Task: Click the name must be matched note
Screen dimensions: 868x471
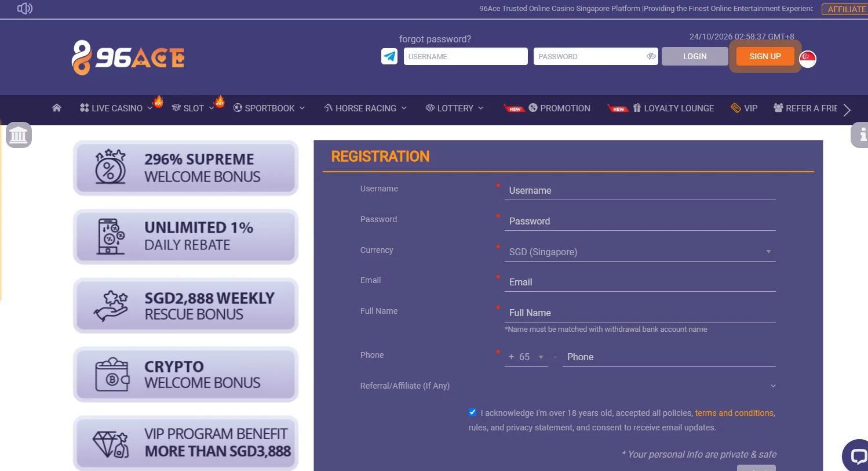Action: click(x=606, y=329)
